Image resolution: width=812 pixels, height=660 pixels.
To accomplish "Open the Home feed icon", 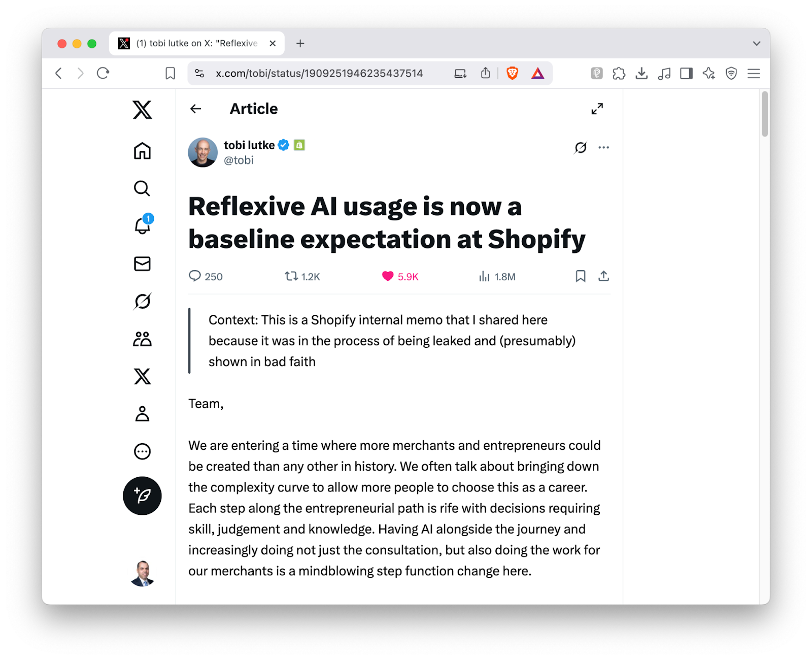I will pos(142,151).
